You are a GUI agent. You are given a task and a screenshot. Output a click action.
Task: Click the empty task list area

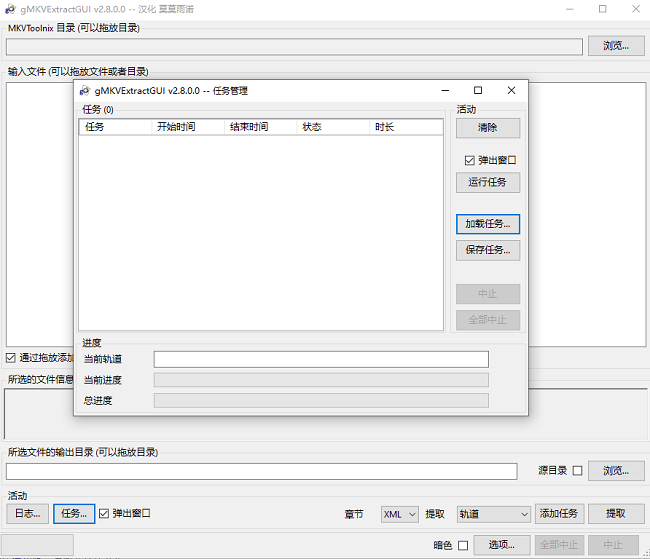coord(261,232)
